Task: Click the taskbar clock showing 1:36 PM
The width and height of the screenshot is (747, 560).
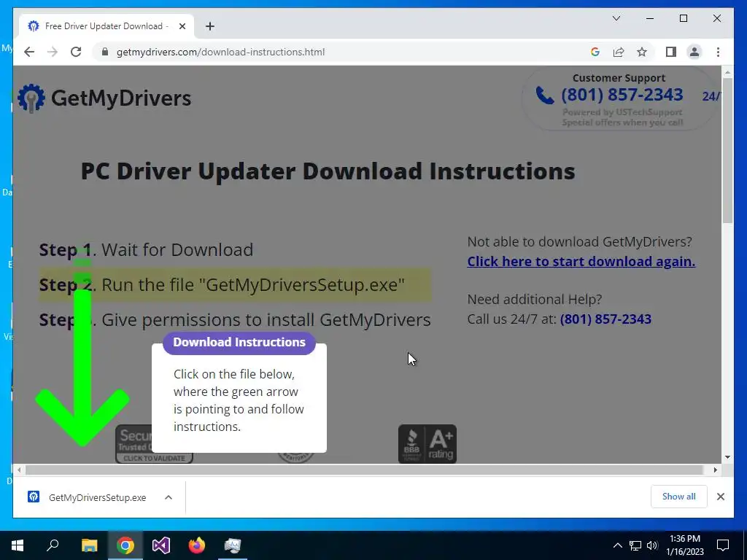Action: (684, 545)
